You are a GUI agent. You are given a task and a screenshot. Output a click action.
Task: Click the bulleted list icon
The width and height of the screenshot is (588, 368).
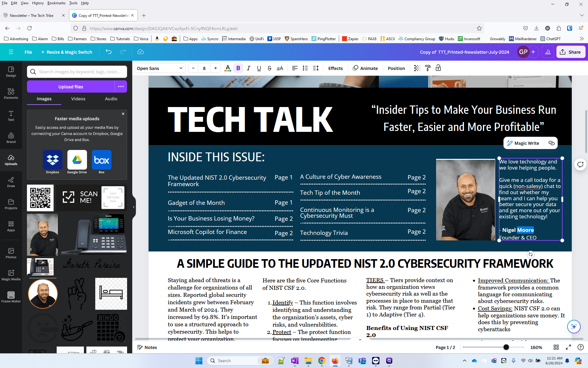click(305, 68)
